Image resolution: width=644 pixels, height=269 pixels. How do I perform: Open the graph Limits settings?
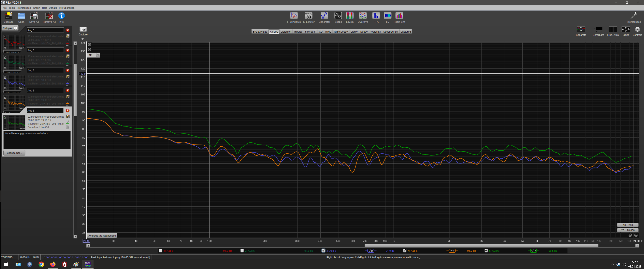(x=625, y=30)
